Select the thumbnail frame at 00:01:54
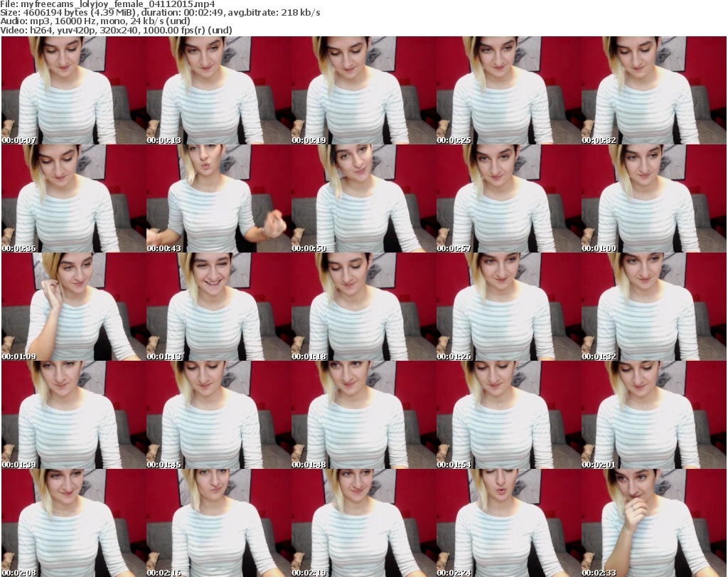This screenshot has width=728, height=577. pos(508,415)
